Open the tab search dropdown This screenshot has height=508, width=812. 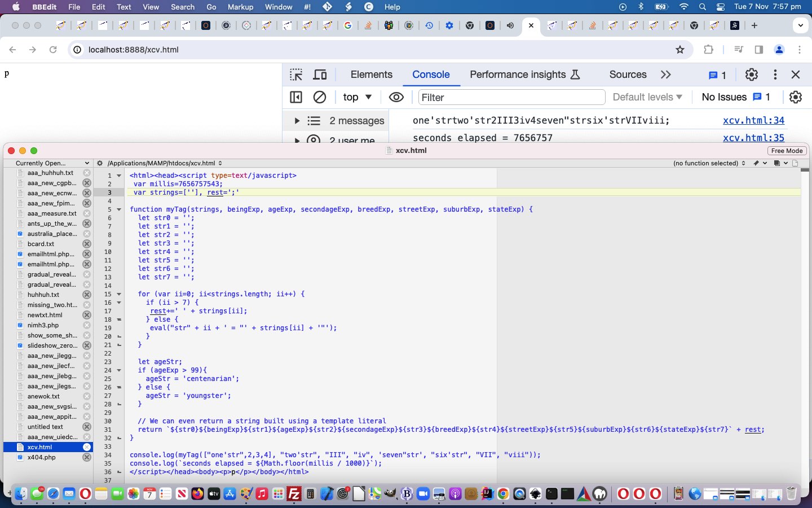click(800, 25)
